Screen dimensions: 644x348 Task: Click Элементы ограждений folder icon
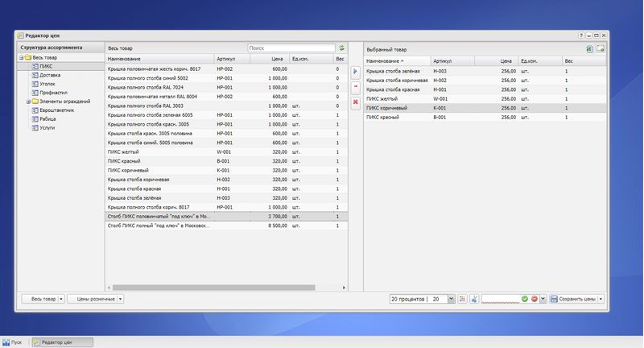point(35,101)
